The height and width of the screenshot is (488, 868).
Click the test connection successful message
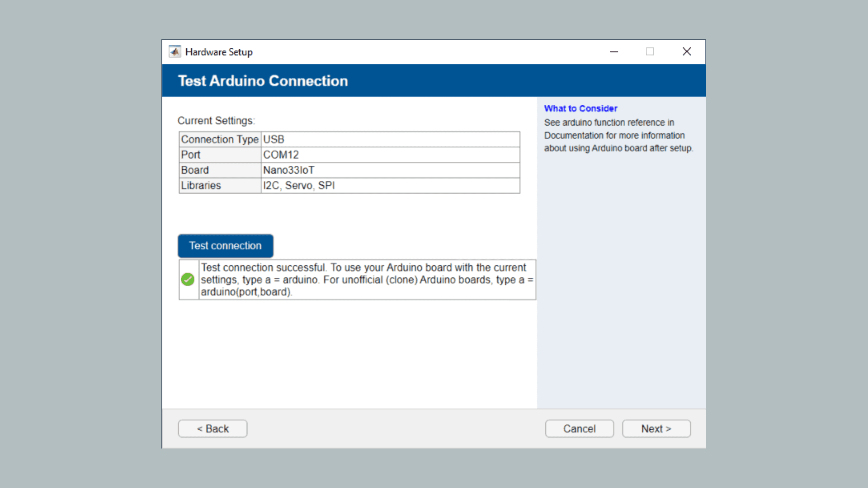367,280
